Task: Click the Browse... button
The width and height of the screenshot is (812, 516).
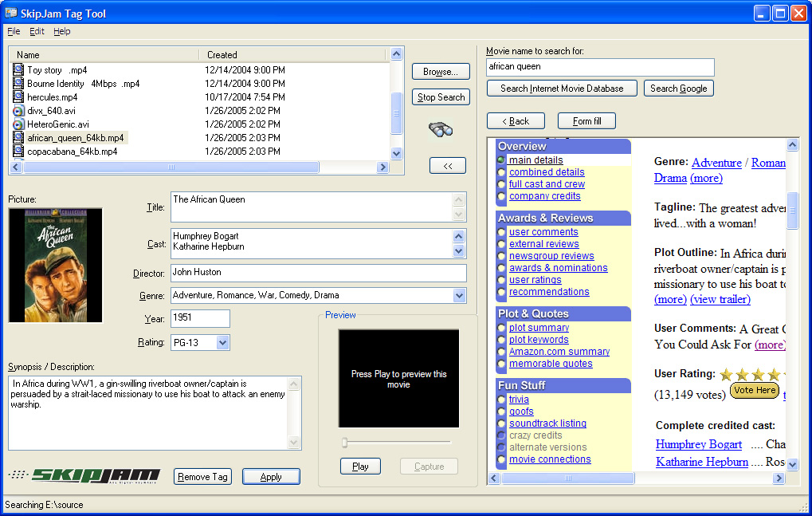Action: 441,72
